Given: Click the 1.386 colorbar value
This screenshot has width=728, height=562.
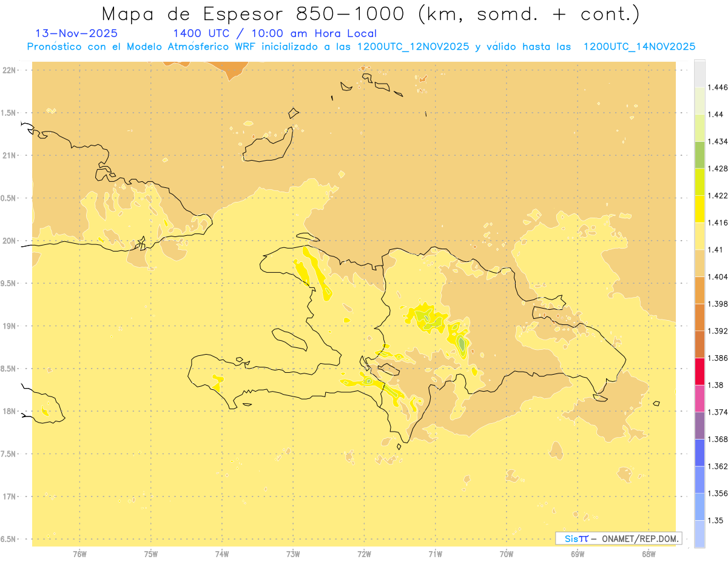Looking at the screenshot, I should (719, 358).
